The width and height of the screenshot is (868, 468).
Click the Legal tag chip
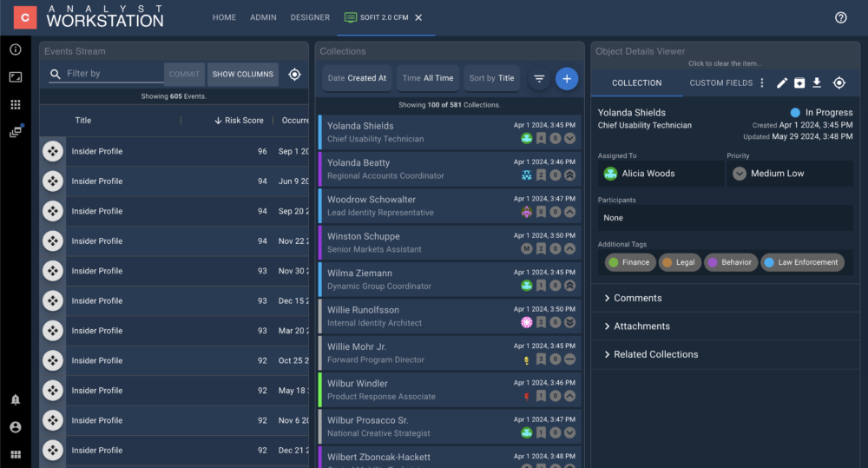(x=680, y=262)
